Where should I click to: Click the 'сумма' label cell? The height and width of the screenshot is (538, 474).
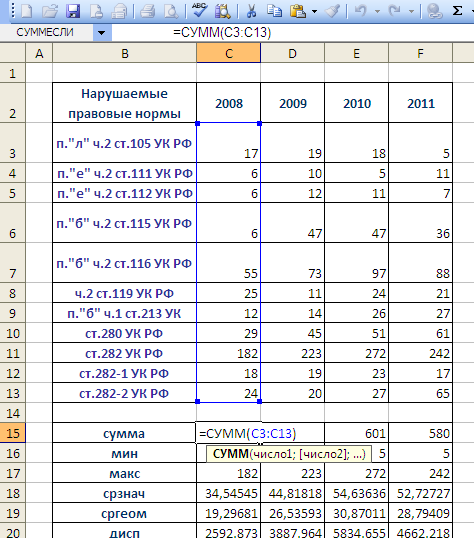pos(125,433)
